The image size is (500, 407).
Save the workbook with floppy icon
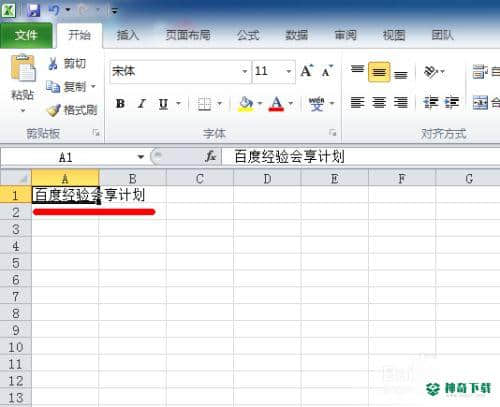coord(34,10)
